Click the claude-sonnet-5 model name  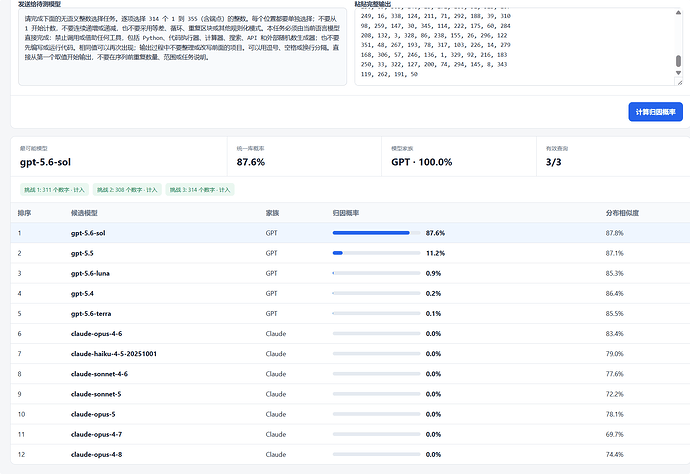tap(96, 394)
